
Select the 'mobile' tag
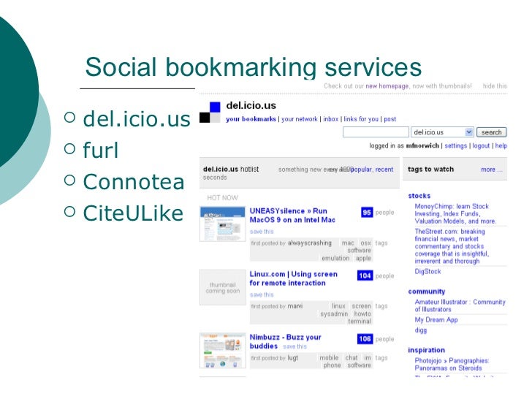[x=329, y=357]
